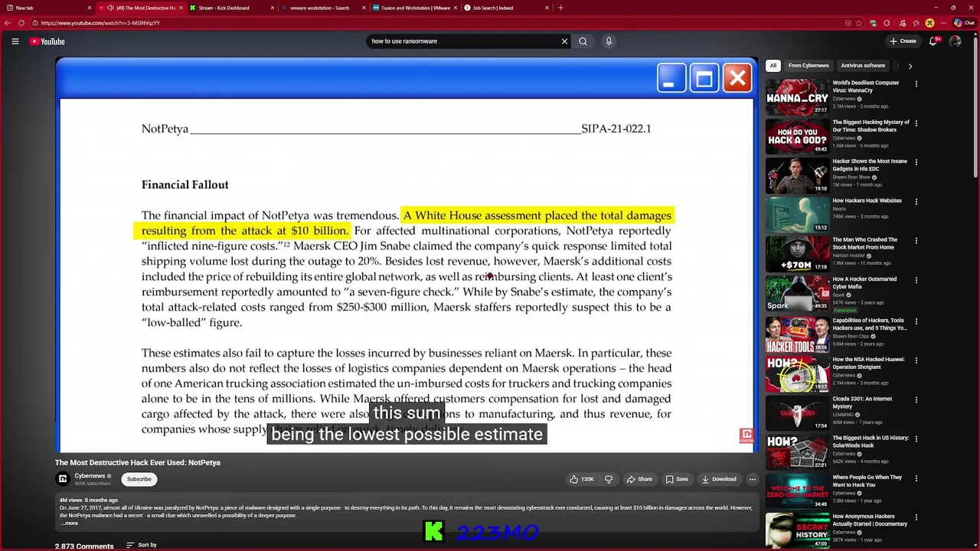Open options for Shadow Brokers video

916,122
